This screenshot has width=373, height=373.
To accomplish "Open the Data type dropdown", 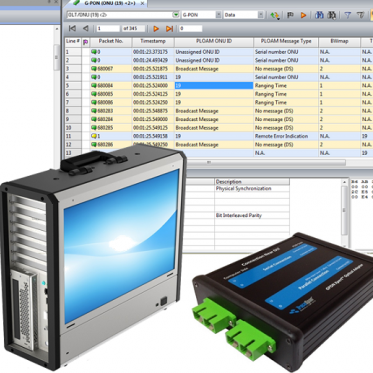I will click(261, 15).
